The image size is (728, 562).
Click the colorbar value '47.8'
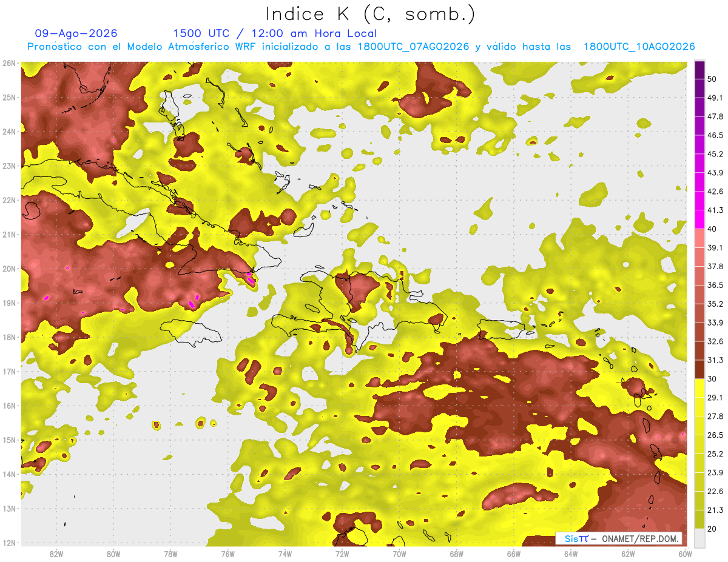pyautogui.click(x=715, y=116)
